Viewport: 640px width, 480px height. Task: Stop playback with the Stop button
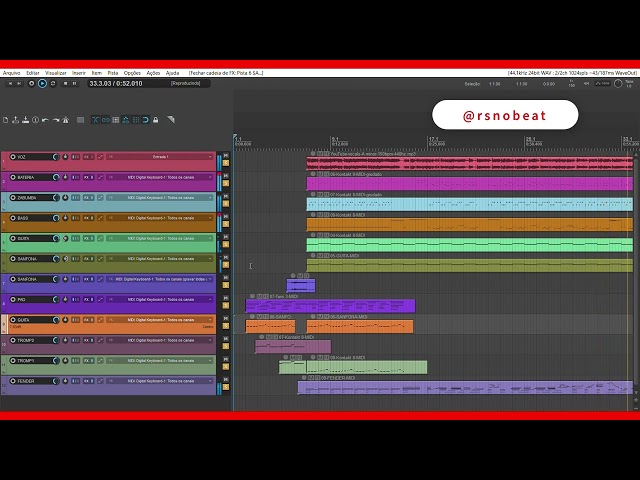[x=65, y=83]
